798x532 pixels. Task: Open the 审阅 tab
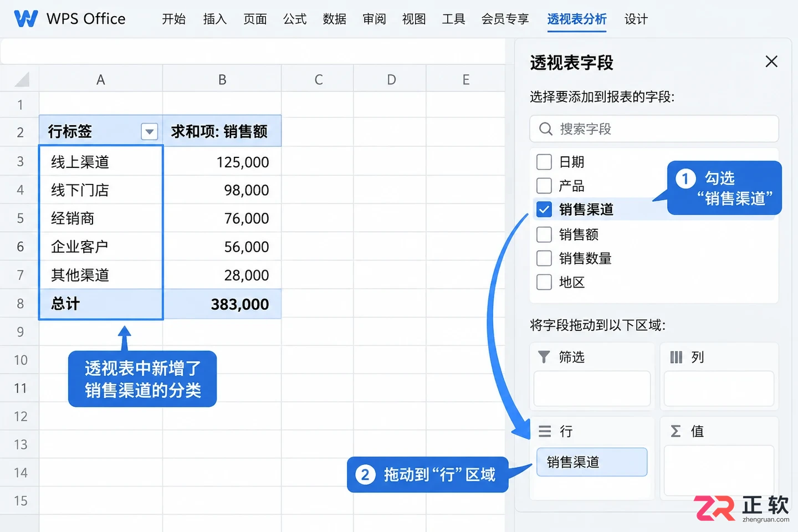(x=374, y=19)
